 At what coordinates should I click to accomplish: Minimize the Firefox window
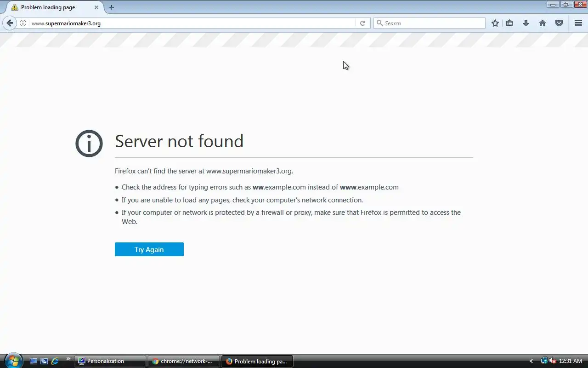553,5
